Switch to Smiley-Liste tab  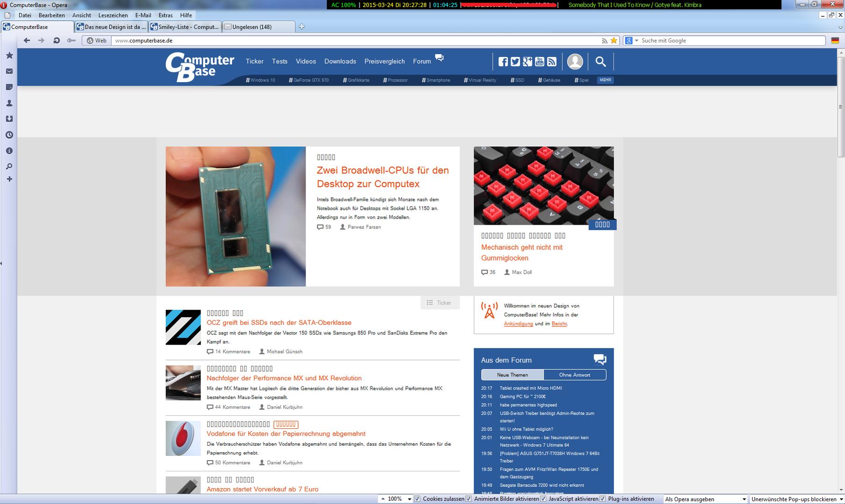tap(185, 27)
